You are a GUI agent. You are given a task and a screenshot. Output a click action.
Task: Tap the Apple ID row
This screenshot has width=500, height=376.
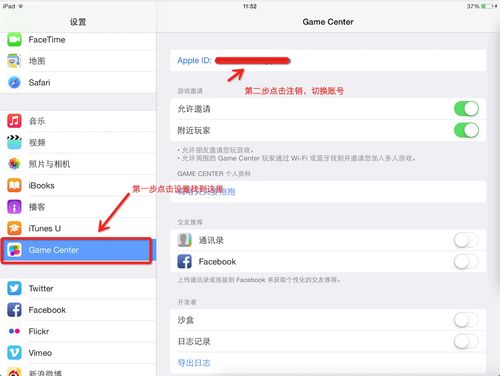pyautogui.click(x=328, y=61)
